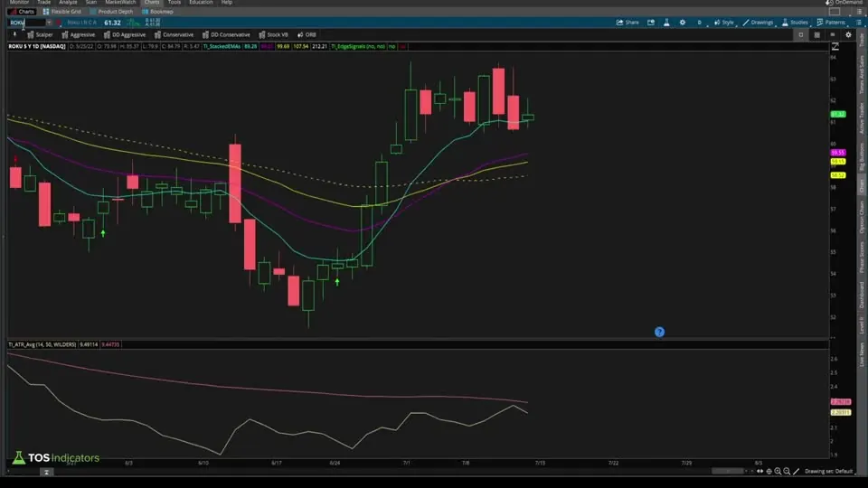Open the Patterns menu
The image size is (868, 488).
pyautogui.click(x=831, y=23)
